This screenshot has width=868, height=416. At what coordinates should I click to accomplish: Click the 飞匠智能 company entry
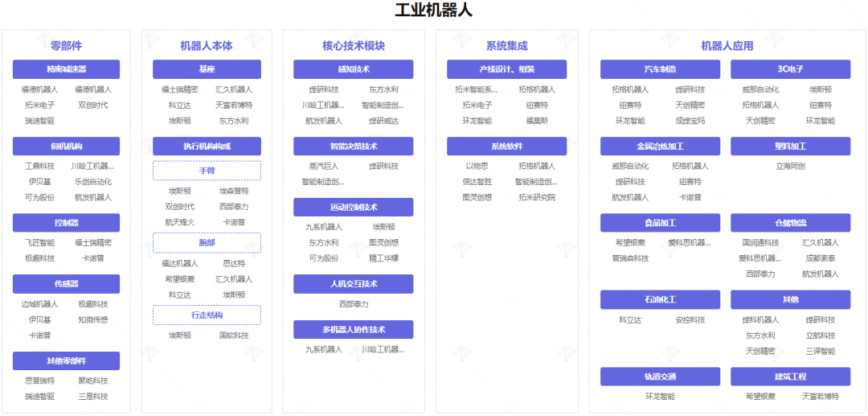(40, 243)
